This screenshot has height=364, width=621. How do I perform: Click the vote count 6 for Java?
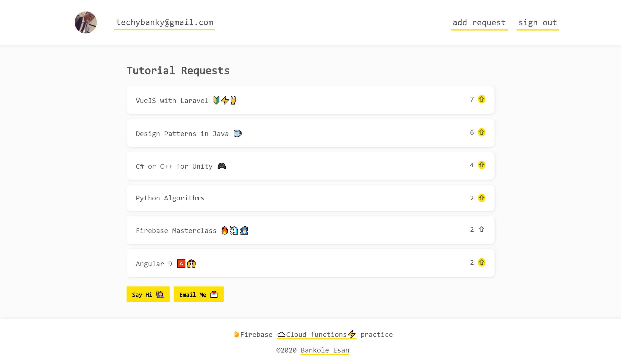point(472,132)
